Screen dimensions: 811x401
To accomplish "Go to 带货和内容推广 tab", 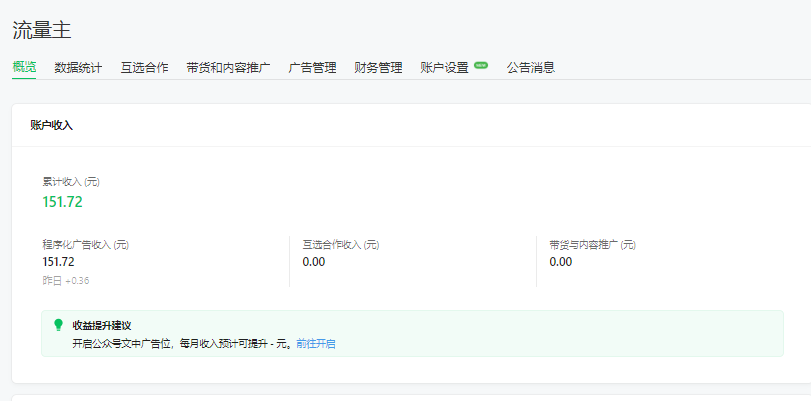I will tap(228, 67).
